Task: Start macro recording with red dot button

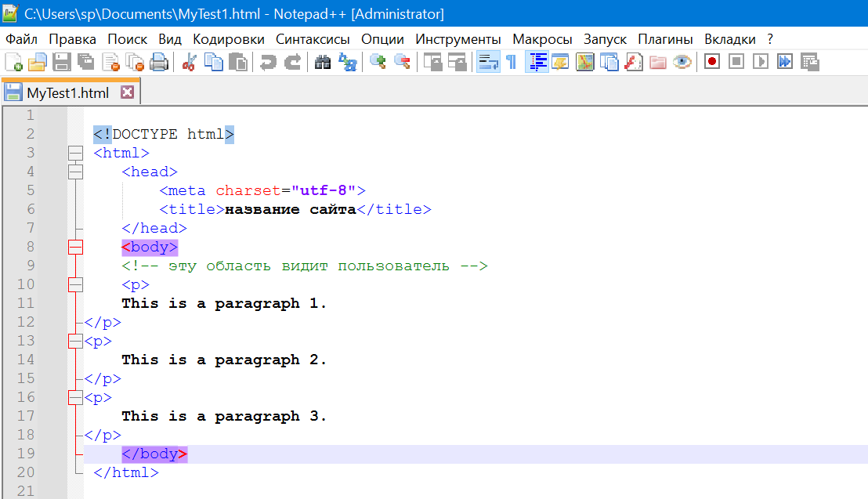Action: pyautogui.click(x=712, y=62)
